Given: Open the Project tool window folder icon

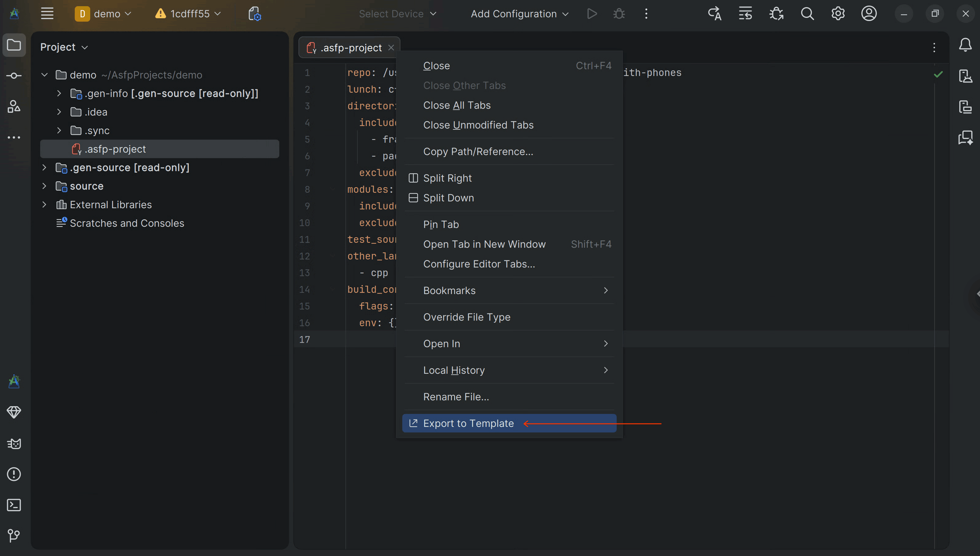Looking at the screenshot, I should point(14,45).
